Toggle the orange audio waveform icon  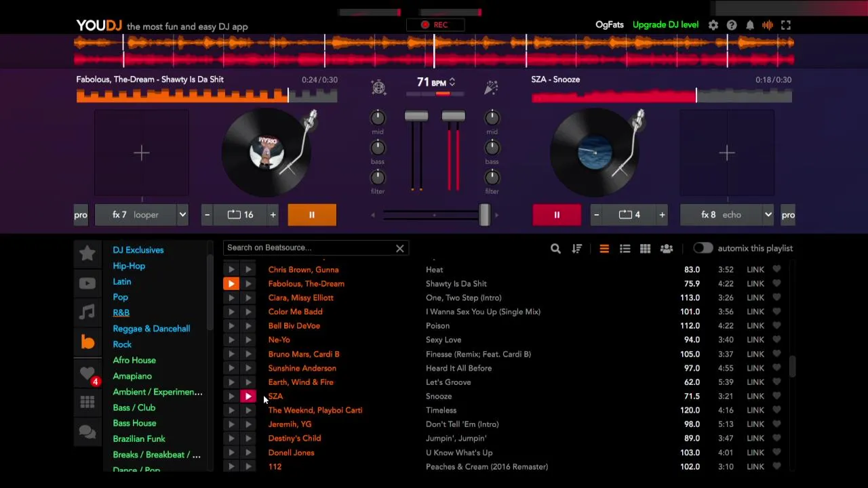(x=768, y=25)
